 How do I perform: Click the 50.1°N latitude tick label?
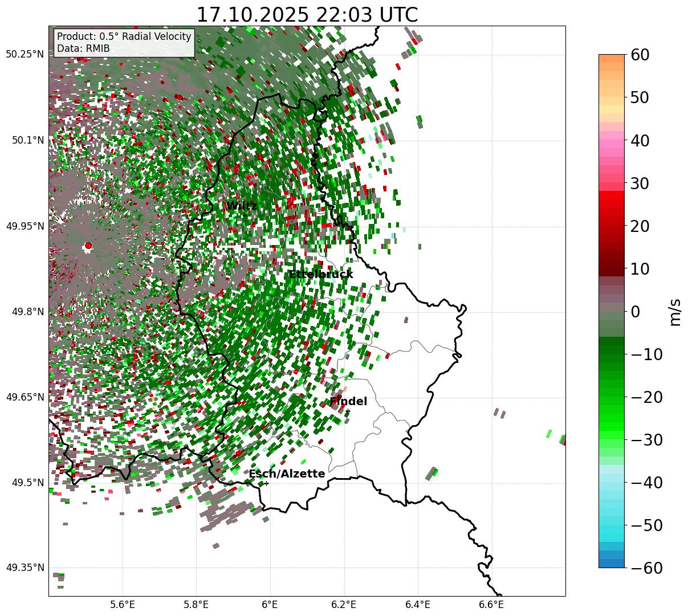coord(27,140)
